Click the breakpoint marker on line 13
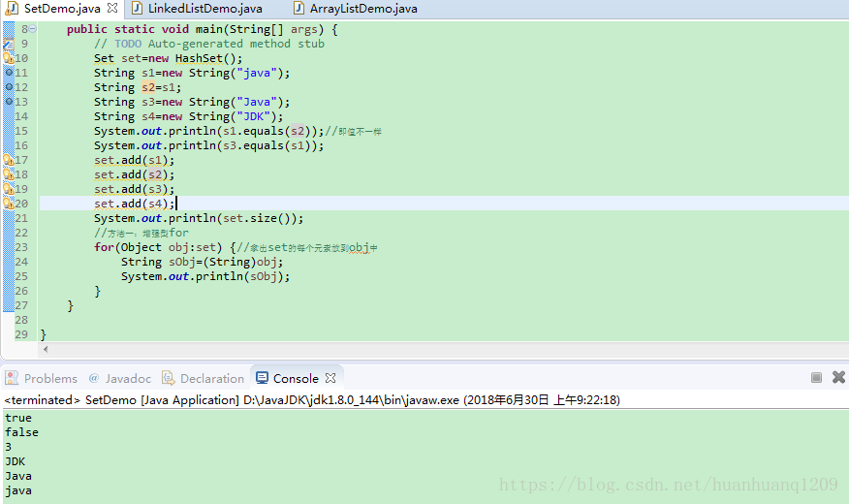This screenshot has height=504, width=849. click(x=9, y=101)
